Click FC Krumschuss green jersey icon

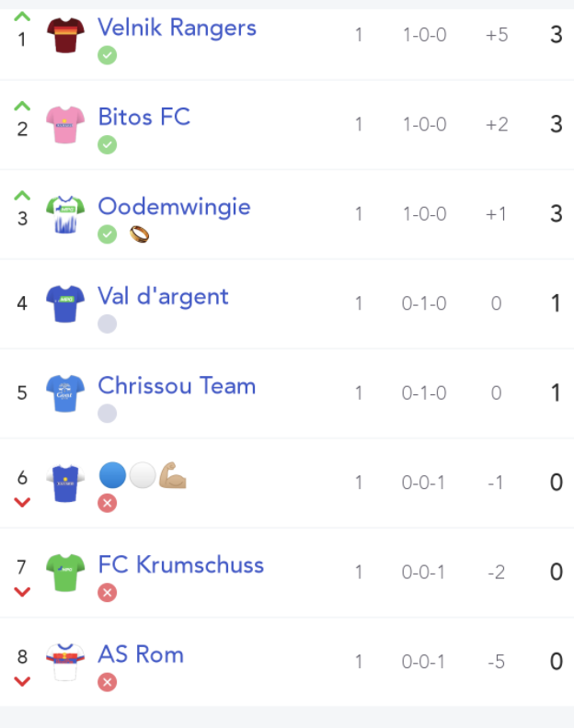65,573
